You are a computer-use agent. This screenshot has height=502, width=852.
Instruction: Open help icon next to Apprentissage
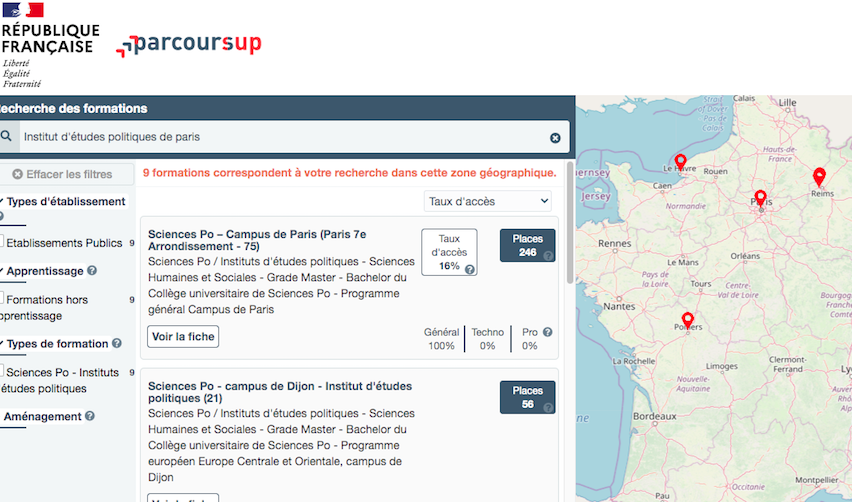[92, 270]
